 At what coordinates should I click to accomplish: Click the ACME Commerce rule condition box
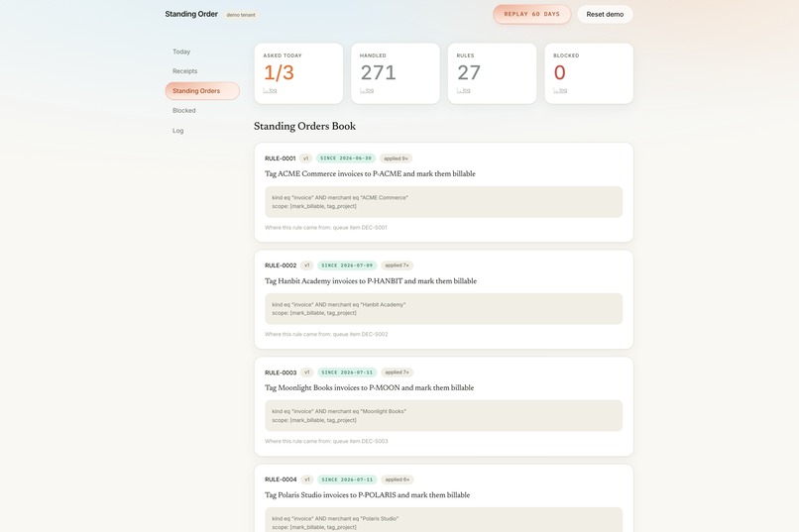(x=443, y=201)
